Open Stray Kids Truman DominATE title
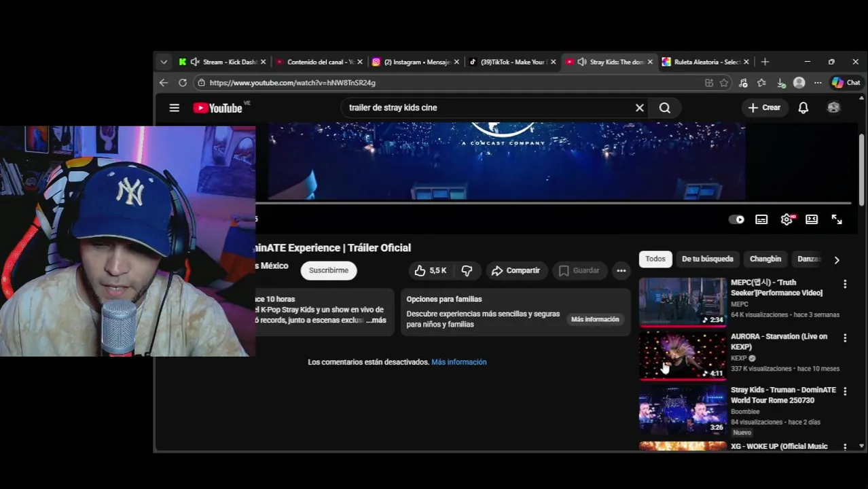The height and width of the screenshot is (489, 868). click(x=783, y=395)
